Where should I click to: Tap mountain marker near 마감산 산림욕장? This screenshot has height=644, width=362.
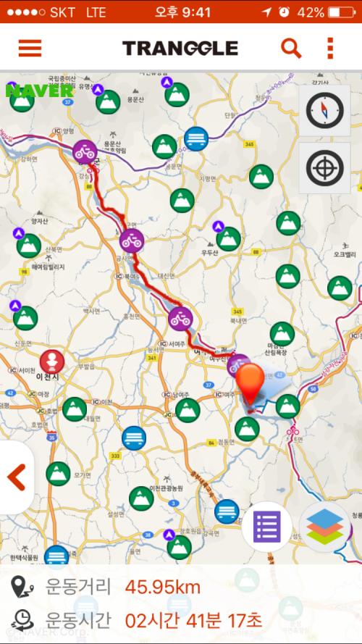[x=282, y=335]
